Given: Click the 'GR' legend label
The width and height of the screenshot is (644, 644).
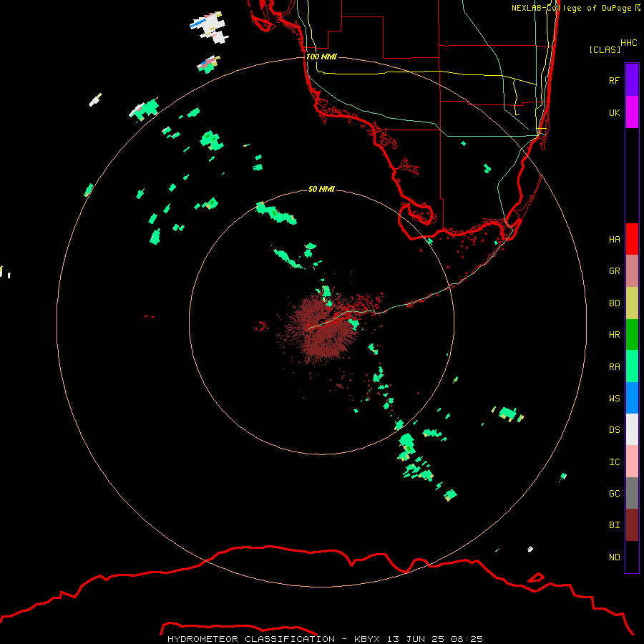Looking at the screenshot, I should click(614, 271).
